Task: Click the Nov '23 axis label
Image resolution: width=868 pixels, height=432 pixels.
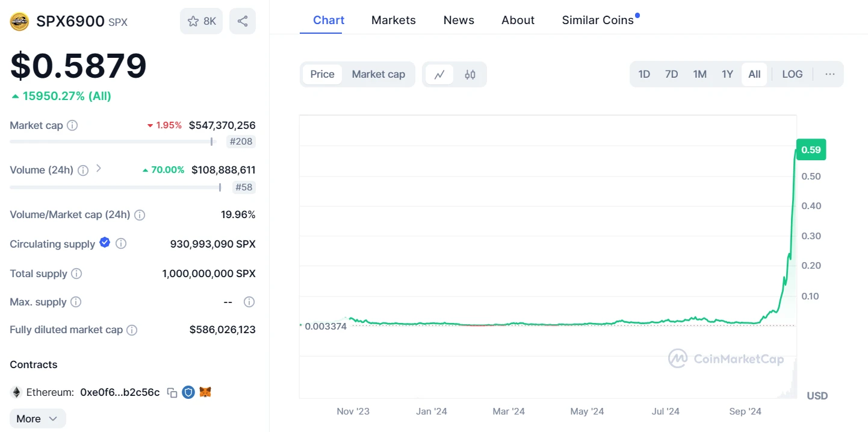Action: pos(353,412)
